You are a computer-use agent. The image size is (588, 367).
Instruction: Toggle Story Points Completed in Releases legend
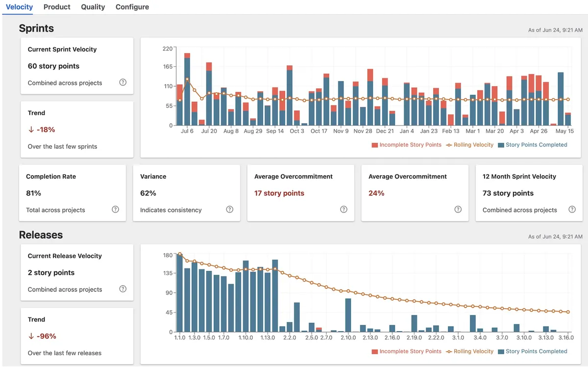coord(533,351)
